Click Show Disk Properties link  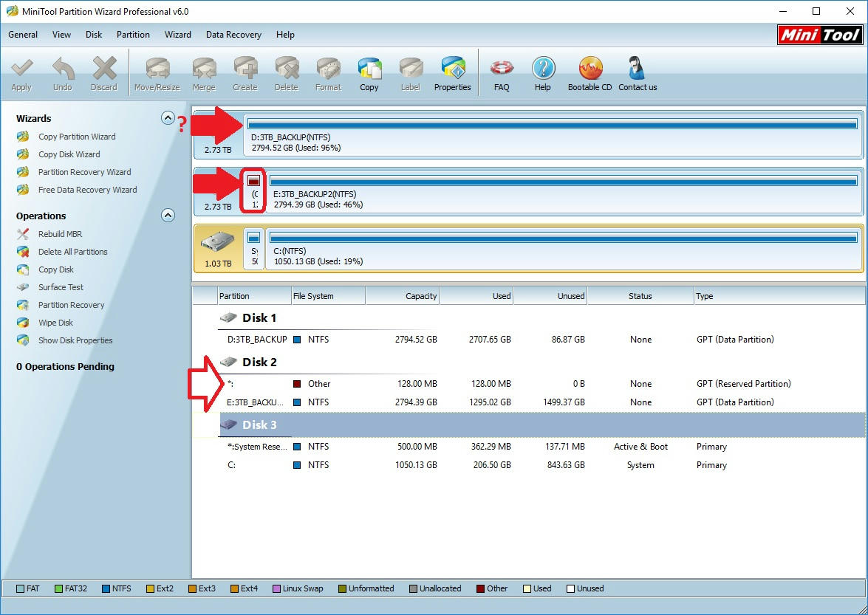[75, 340]
